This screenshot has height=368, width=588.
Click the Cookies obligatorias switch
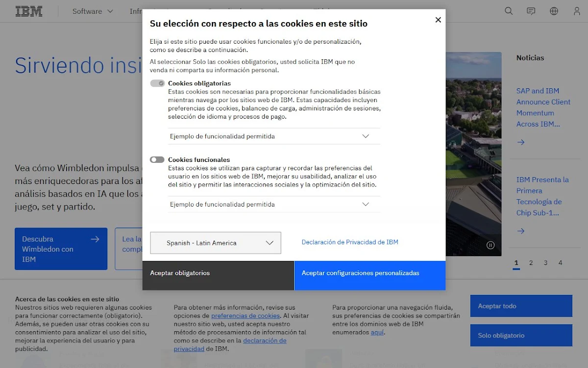pos(157,83)
